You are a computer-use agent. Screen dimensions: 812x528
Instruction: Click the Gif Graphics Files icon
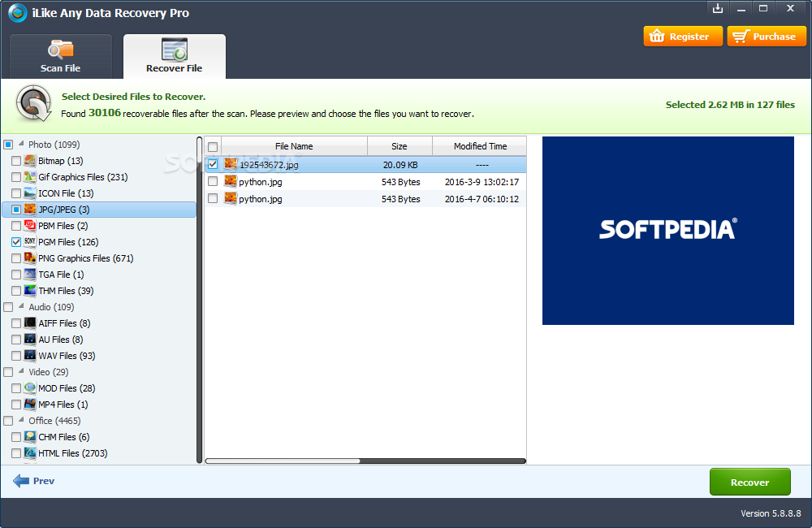(x=30, y=177)
